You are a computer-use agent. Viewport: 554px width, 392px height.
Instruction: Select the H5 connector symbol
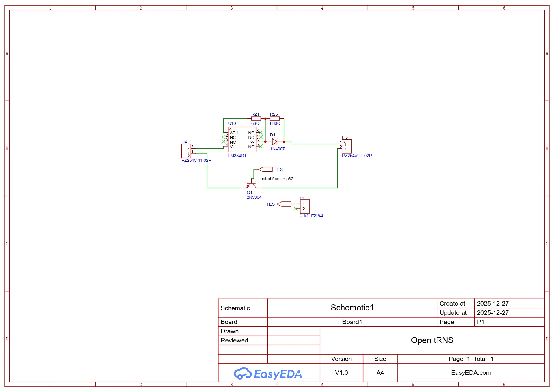(x=347, y=146)
